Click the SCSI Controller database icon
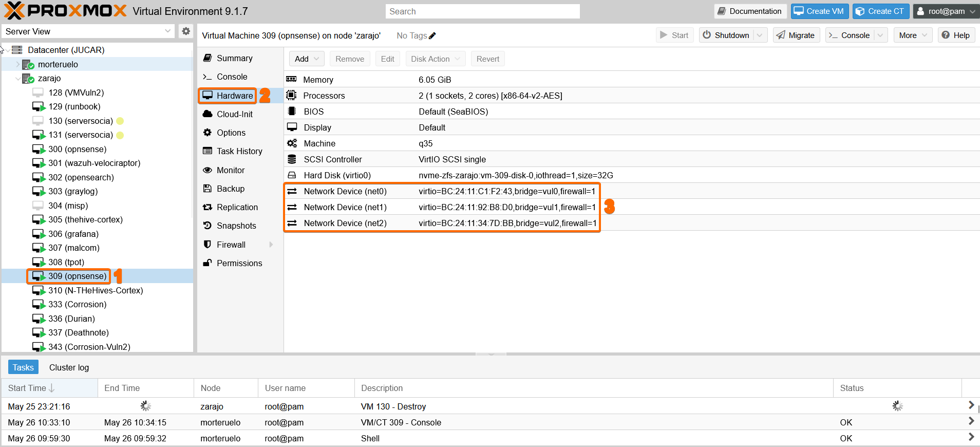 pyautogui.click(x=292, y=159)
